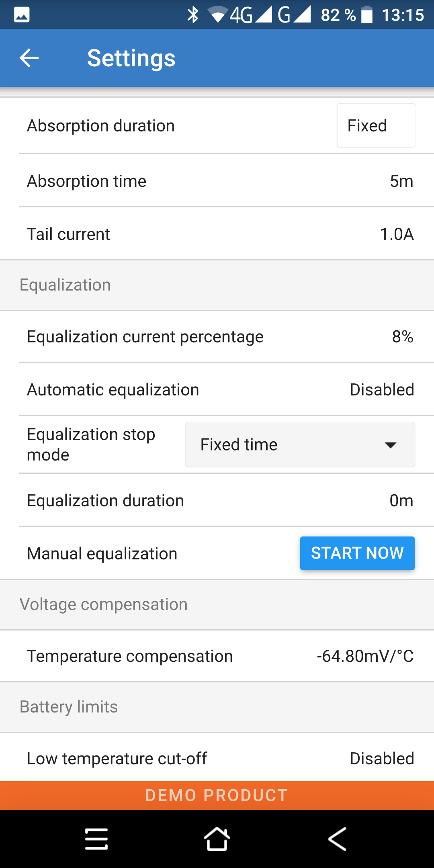The image size is (434, 868).
Task: Tap the battery icon in status bar
Action: pos(367,15)
